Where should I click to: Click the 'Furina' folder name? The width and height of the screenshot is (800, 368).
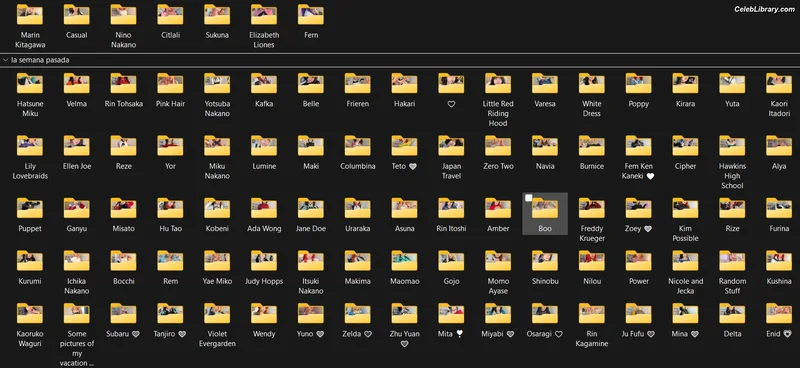779,228
